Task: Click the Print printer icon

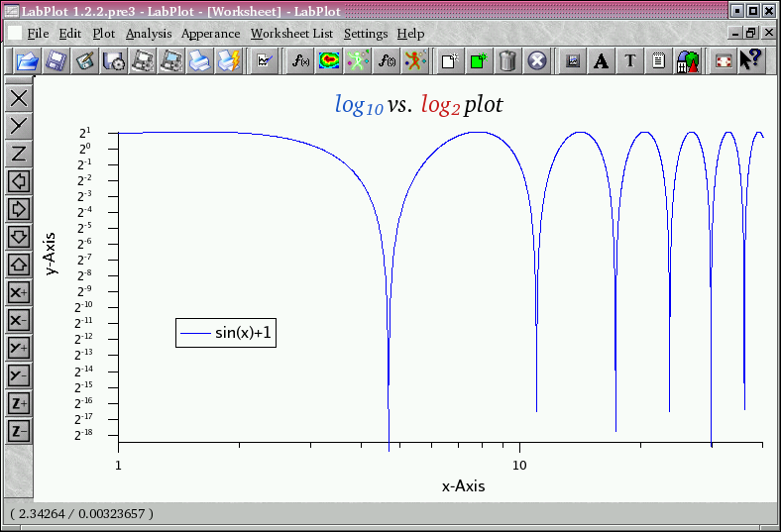Action: [x=199, y=61]
